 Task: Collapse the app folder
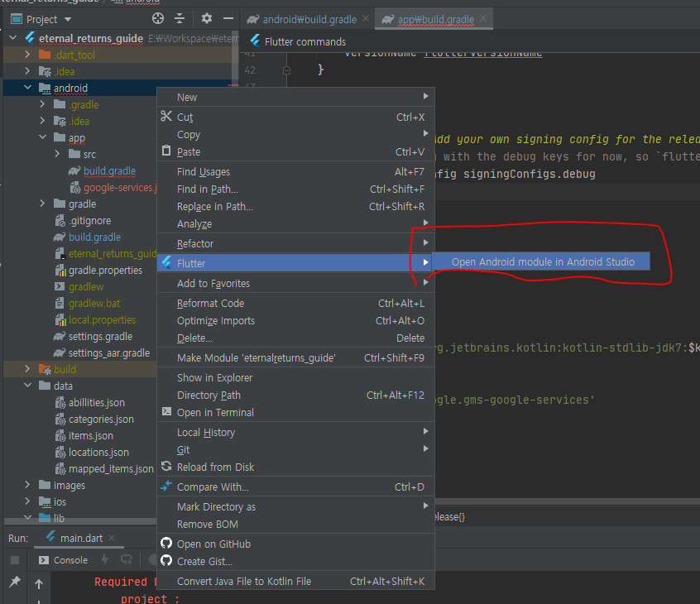click(42, 137)
